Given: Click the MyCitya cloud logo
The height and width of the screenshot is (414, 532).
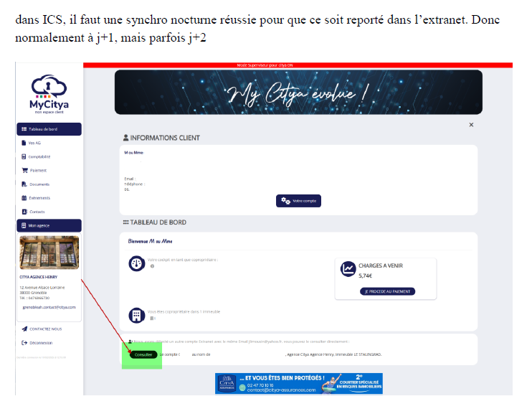Looking at the screenshot, I should (x=49, y=94).
